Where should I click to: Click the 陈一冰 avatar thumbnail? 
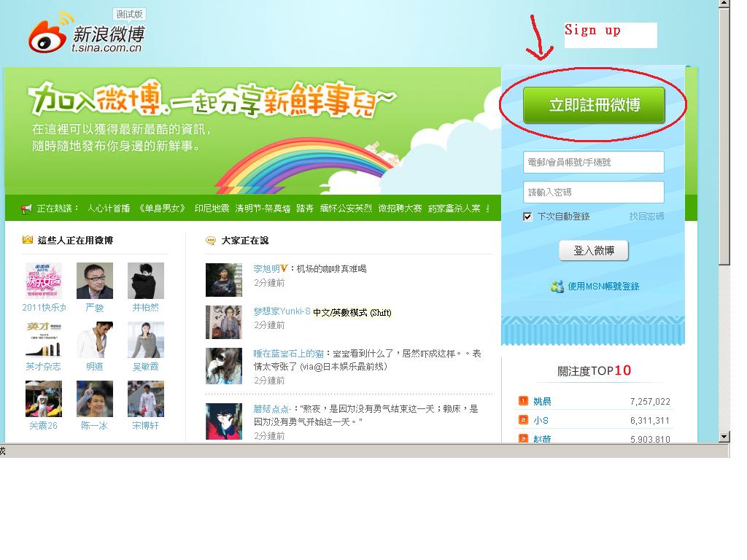click(94, 399)
